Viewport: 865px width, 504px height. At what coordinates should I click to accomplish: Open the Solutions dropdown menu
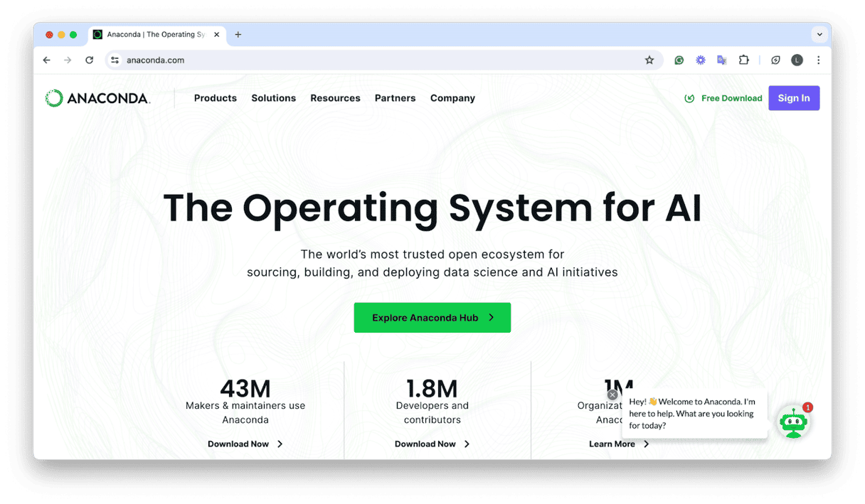[x=273, y=98]
